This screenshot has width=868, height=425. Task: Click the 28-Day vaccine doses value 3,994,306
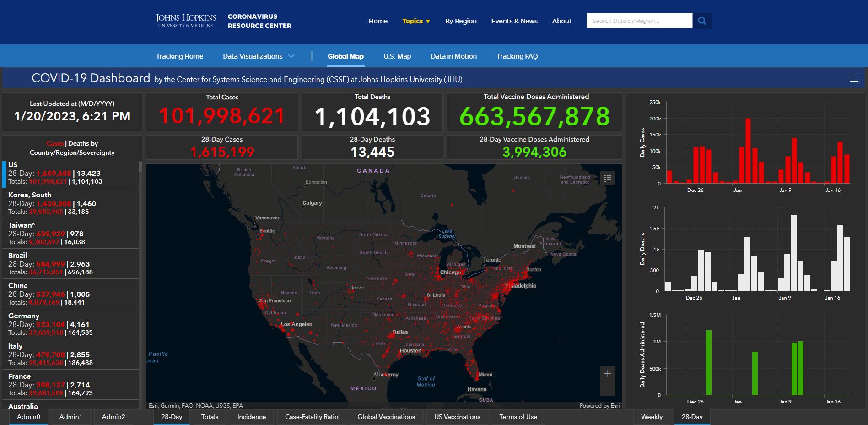point(534,152)
